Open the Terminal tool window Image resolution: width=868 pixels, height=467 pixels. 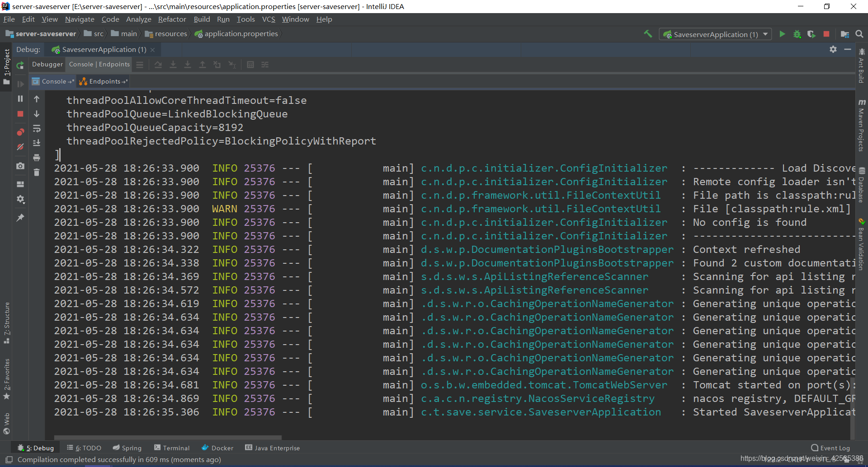pyautogui.click(x=176, y=448)
